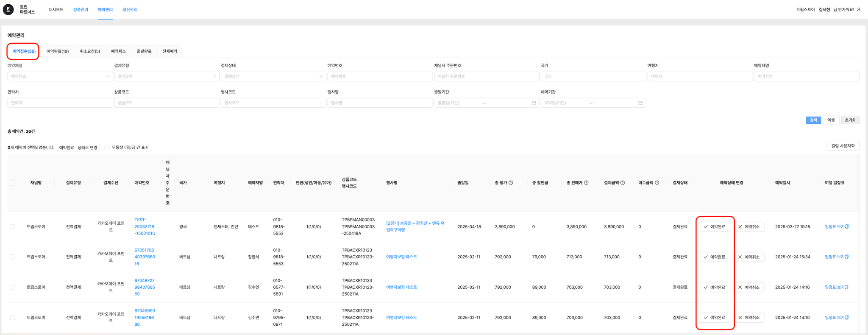Click the 초기화 reset button
Viewport: 868px width, 335px height.
point(850,120)
